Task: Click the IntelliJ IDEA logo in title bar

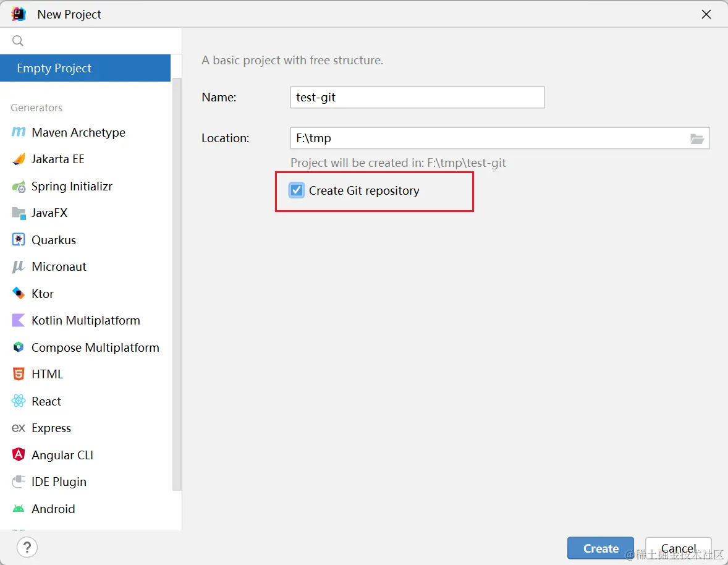Action: click(19, 14)
